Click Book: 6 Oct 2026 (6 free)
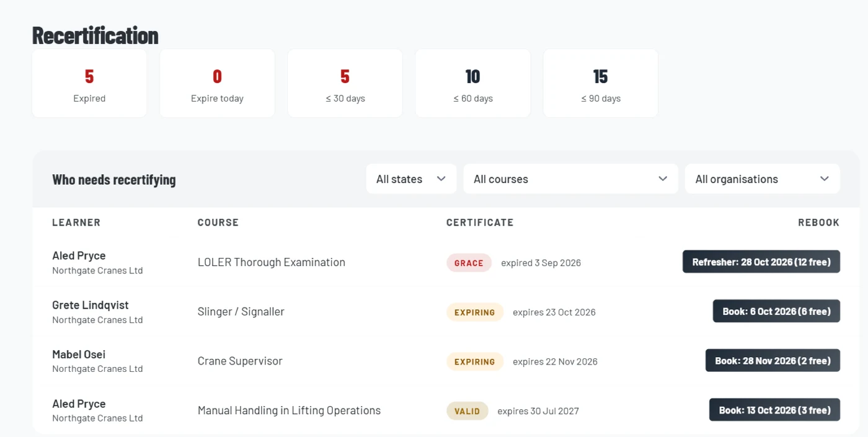Screen dimensions: 868x437 point(776,311)
